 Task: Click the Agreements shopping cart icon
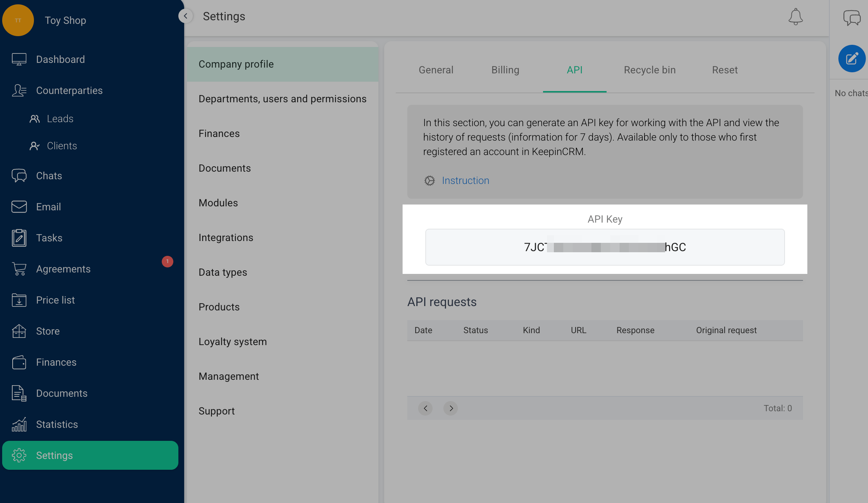tap(19, 269)
